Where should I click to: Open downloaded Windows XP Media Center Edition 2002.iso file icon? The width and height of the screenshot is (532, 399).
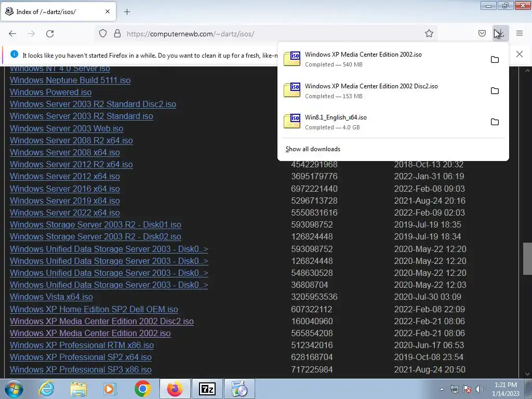292,59
